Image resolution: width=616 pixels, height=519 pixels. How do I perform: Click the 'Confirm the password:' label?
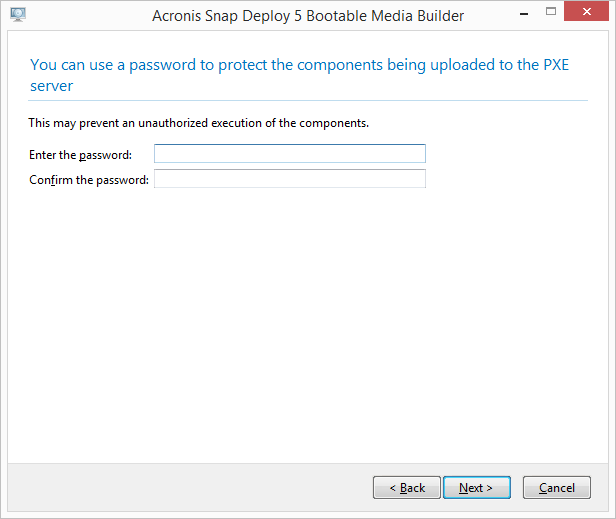coord(89,180)
